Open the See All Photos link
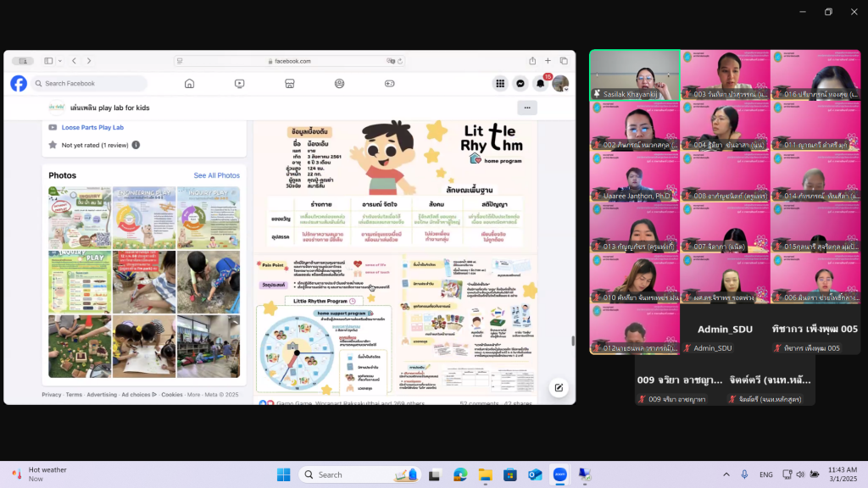 pos(216,175)
